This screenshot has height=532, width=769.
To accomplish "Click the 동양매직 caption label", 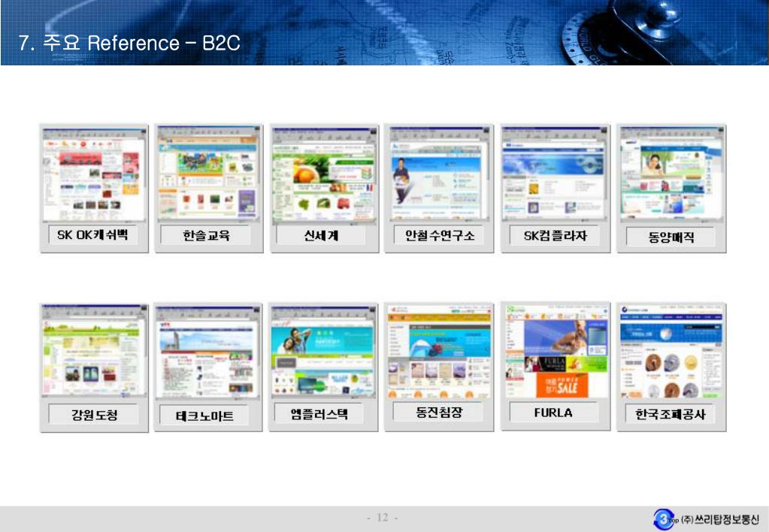I will [671, 237].
